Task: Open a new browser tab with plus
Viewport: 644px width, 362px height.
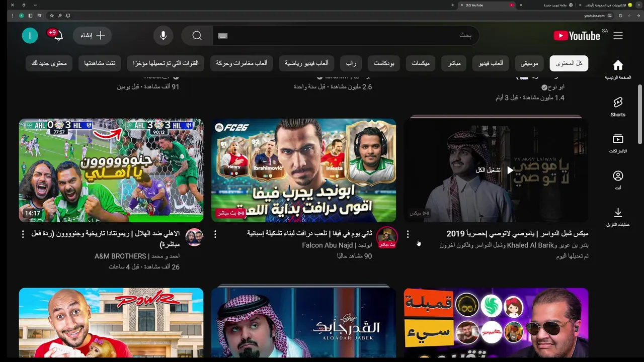Action: tap(453, 5)
